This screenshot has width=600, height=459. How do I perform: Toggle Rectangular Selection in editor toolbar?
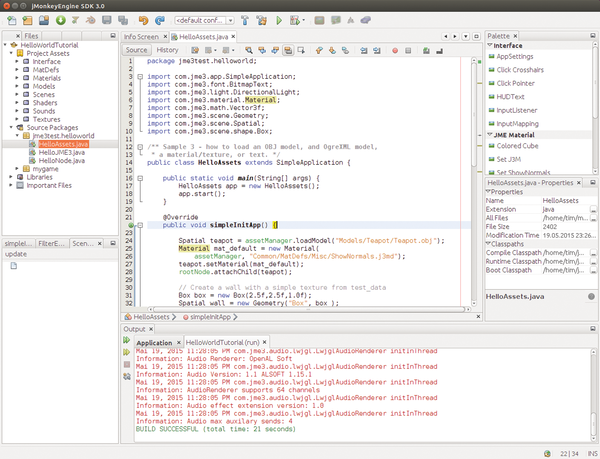[x=301, y=50]
